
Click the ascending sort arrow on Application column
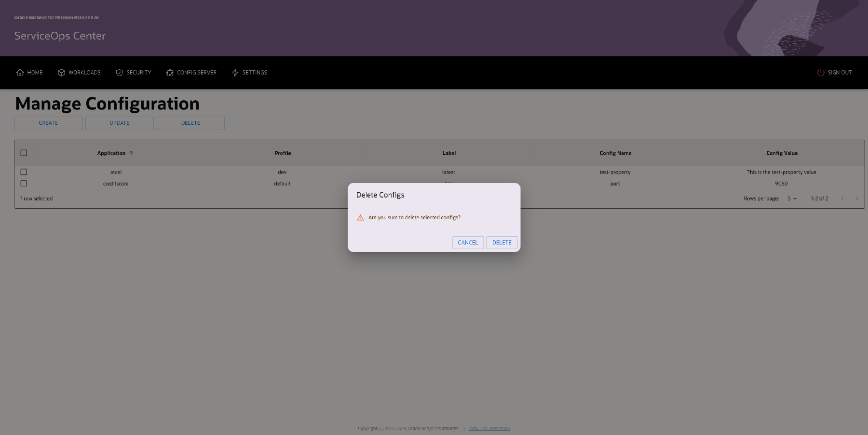[131, 153]
